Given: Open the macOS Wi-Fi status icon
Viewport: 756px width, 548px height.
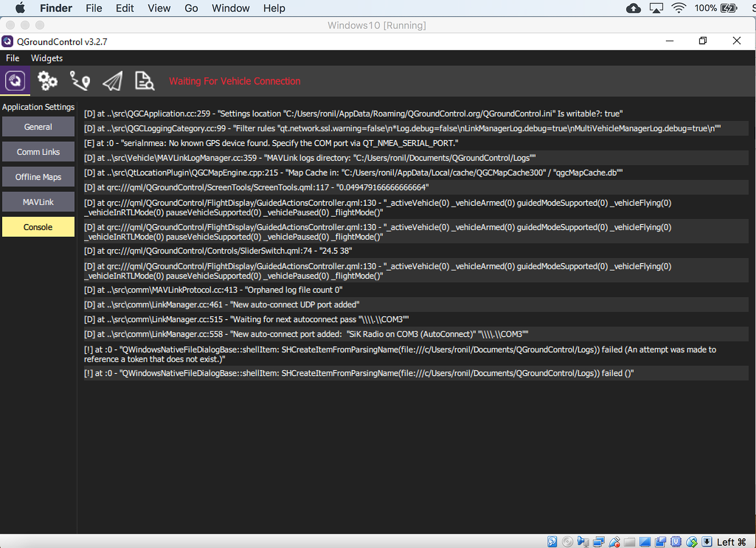Looking at the screenshot, I should [x=679, y=8].
